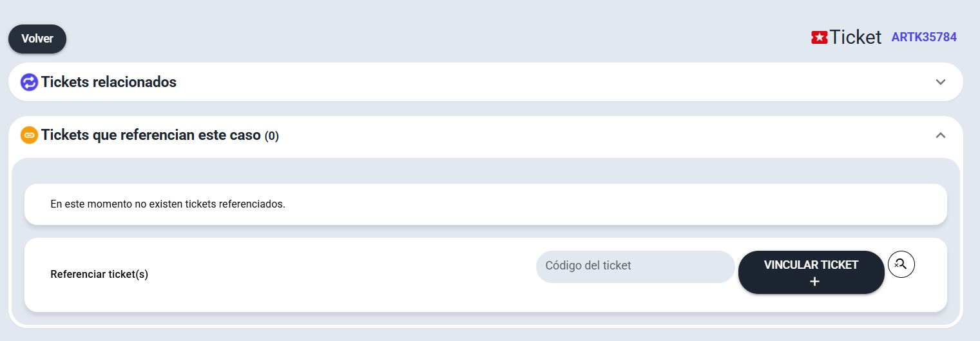Click the Tickets que referencian este caso title
This screenshot has height=341, width=980.
coord(151,135)
